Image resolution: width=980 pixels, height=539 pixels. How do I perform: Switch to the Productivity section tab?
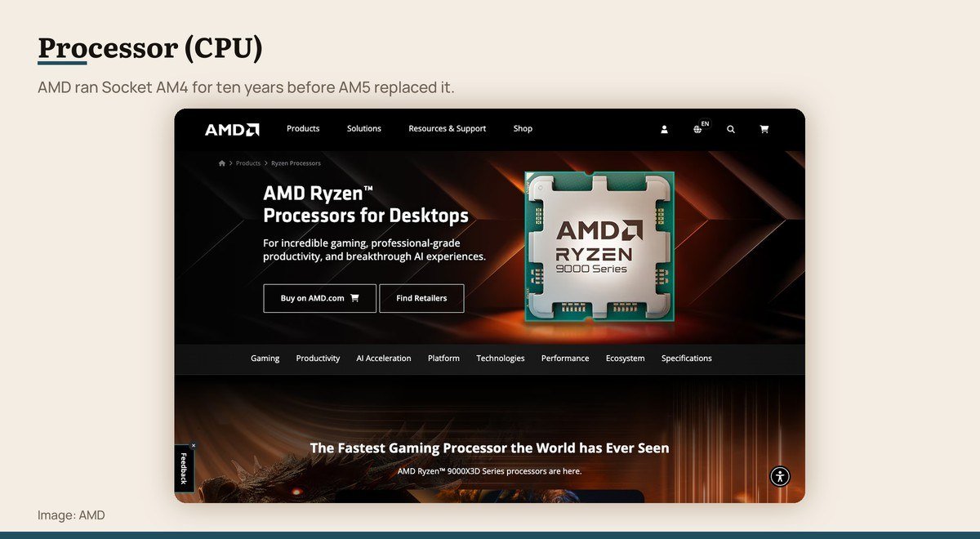(x=318, y=359)
